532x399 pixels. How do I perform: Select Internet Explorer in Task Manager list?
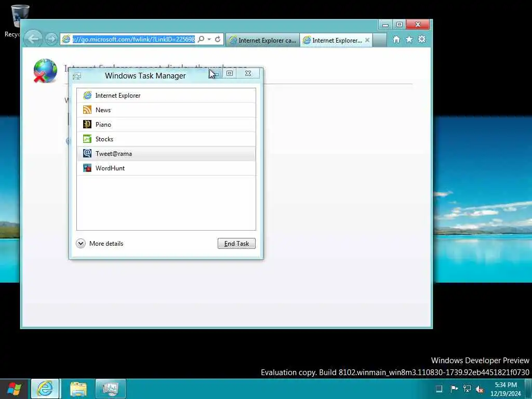click(x=166, y=96)
